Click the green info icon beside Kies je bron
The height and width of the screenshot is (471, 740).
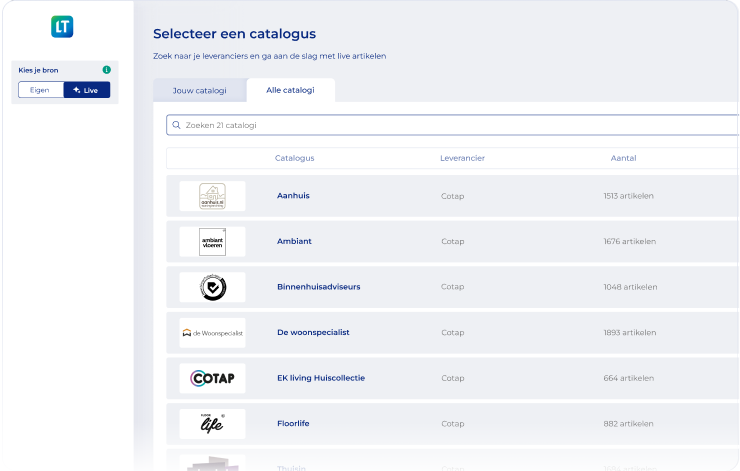pos(106,70)
